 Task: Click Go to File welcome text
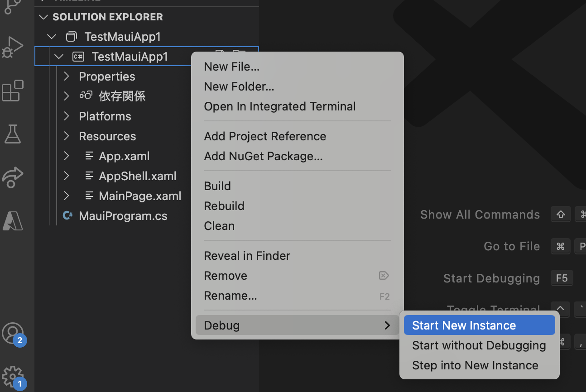512,246
